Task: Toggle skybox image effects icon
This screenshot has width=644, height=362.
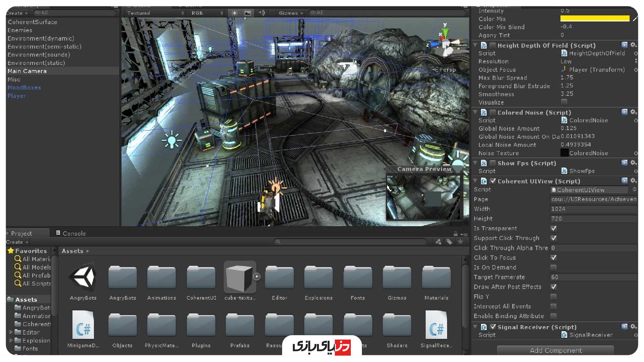Action: click(248, 13)
